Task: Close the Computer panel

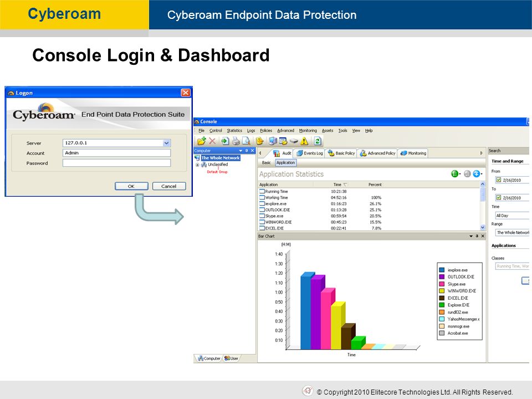Action: click(253, 150)
